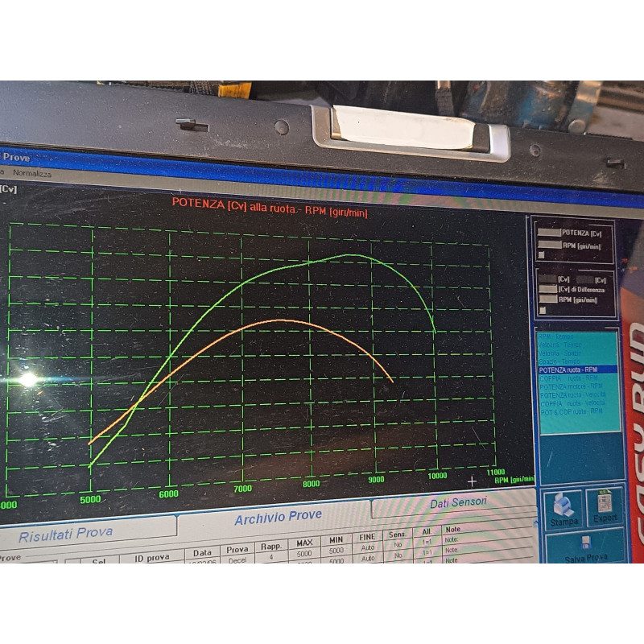644x644 pixels.
Task: Click the Data column header in test table
Action: coord(202,553)
